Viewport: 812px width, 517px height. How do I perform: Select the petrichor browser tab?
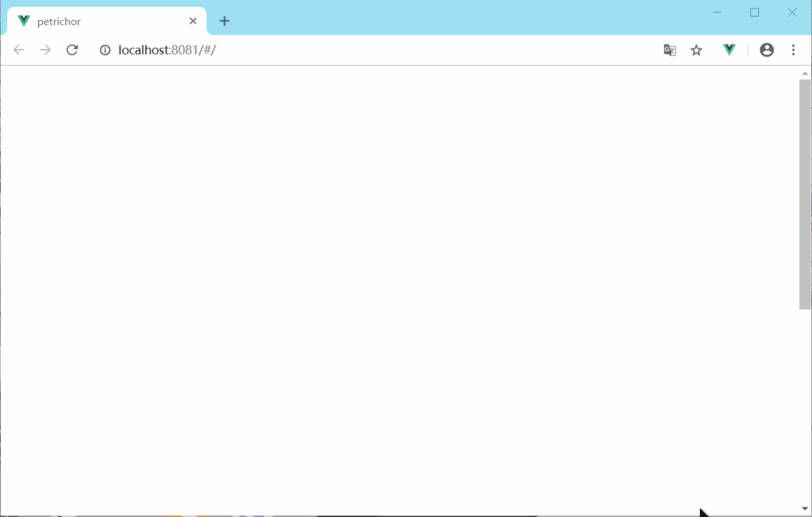[107, 21]
